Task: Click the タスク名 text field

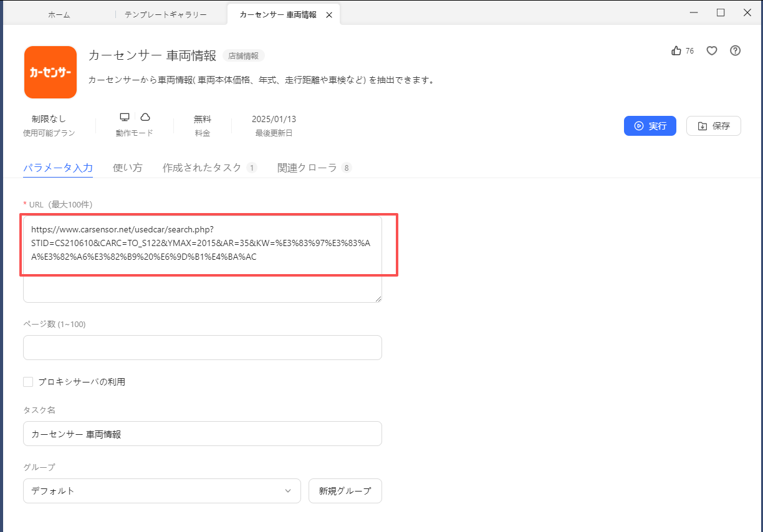Action: [x=202, y=434]
